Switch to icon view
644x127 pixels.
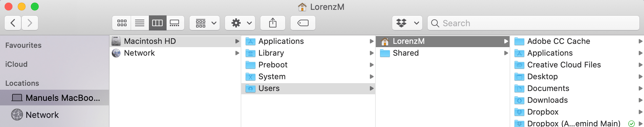point(122,23)
